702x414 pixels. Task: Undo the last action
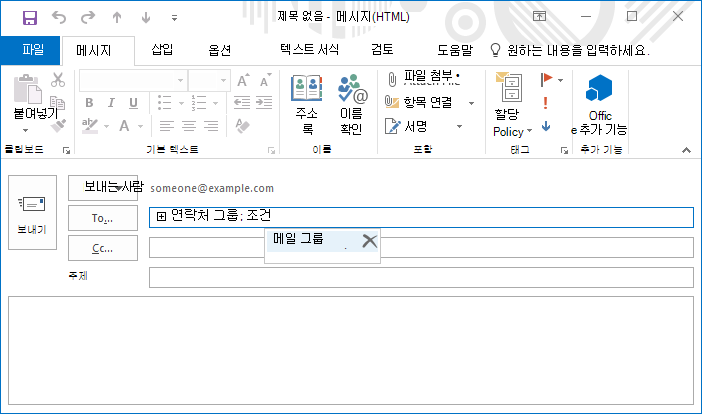[59, 17]
